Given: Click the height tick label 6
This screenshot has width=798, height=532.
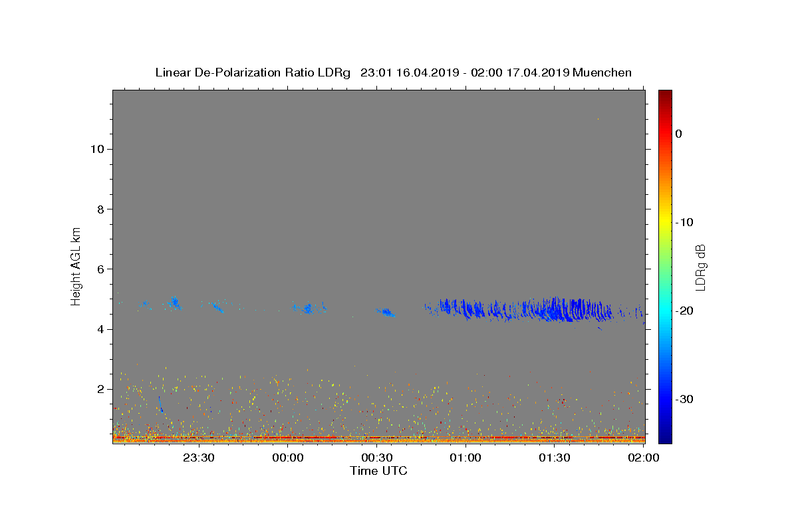Looking at the screenshot, I should 100,269.
